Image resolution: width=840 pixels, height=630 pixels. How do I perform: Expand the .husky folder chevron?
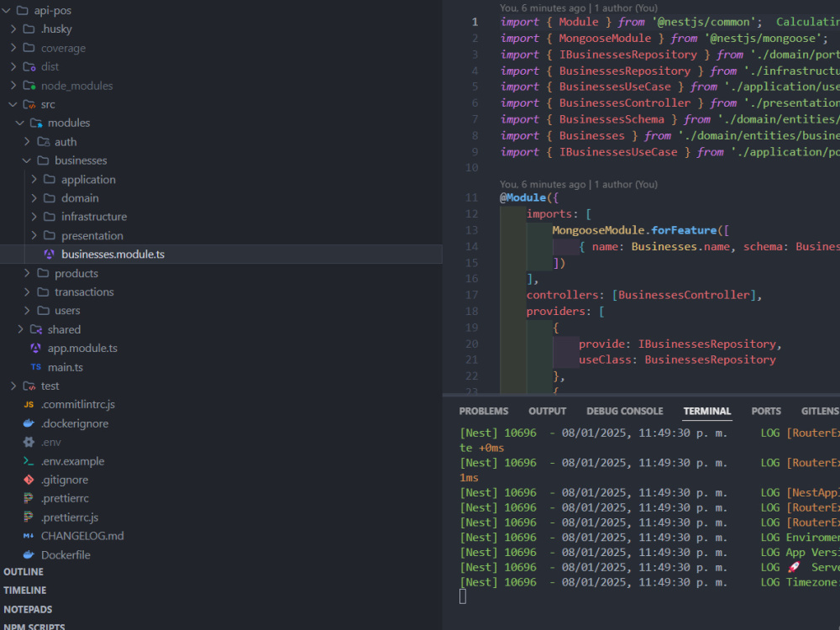[13, 29]
